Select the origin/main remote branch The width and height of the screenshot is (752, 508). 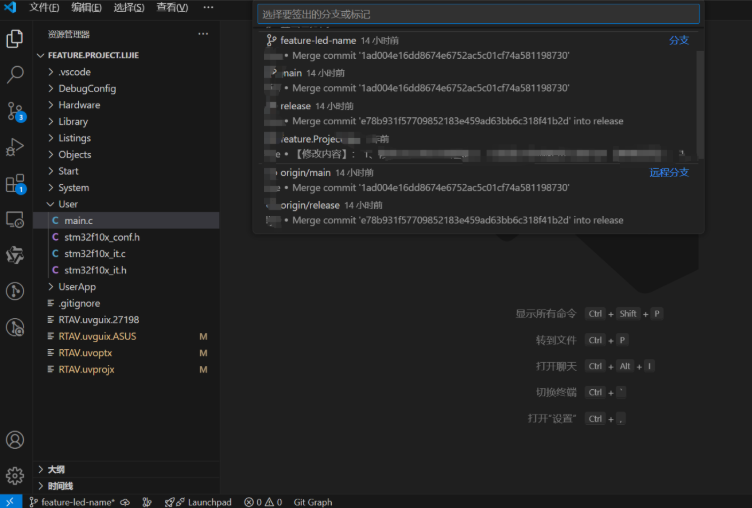click(478, 180)
